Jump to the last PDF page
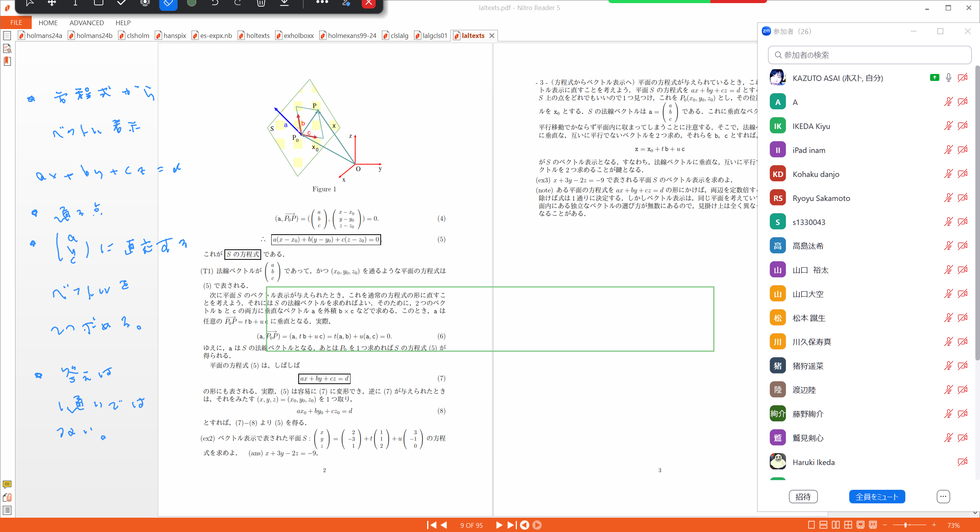This screenshot has width=980, height=532. [511, 525]
